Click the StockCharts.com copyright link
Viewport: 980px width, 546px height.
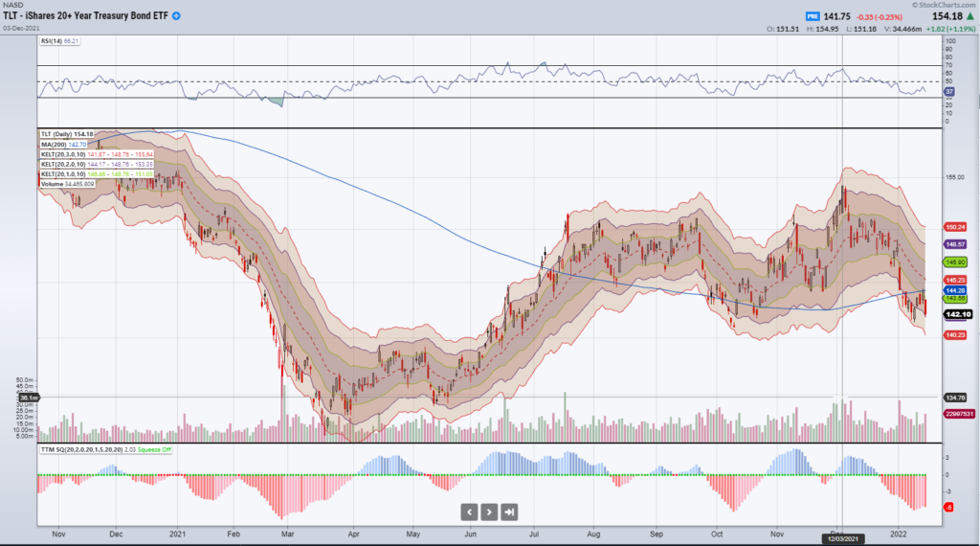944,5
